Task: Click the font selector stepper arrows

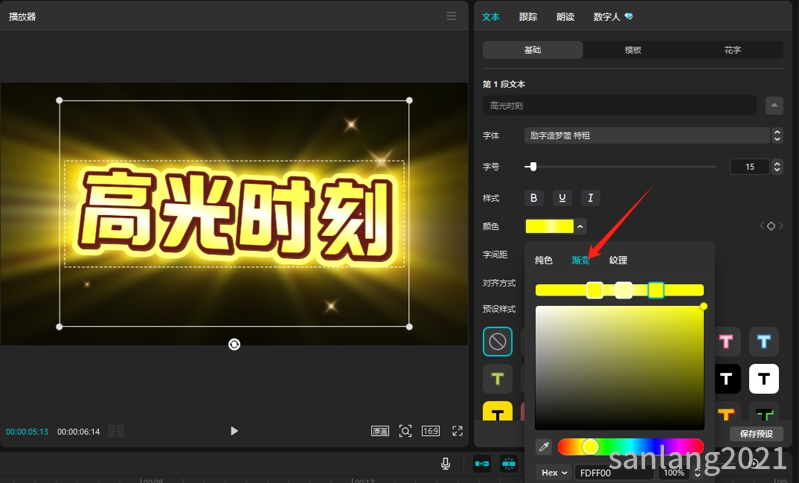Action: (777, 136)
